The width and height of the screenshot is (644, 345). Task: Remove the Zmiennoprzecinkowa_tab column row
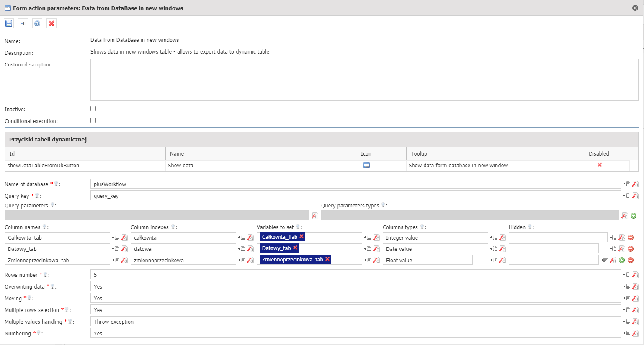[631, 260]
